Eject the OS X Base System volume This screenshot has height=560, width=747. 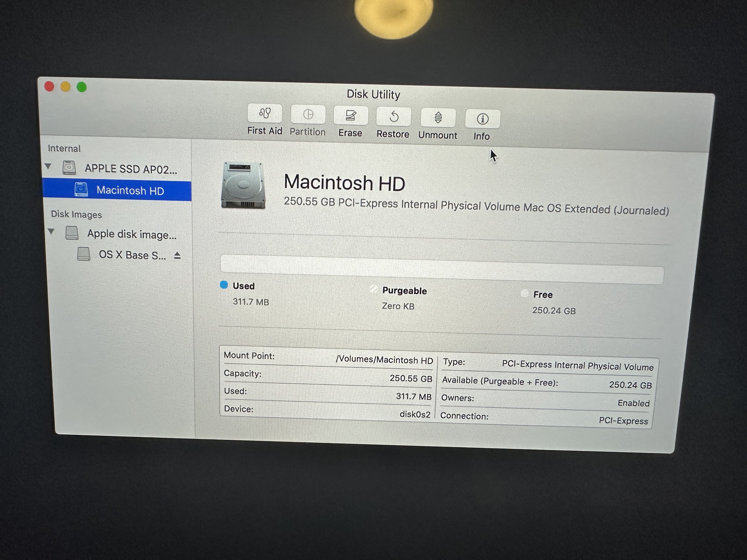click(x=177, y=256)
